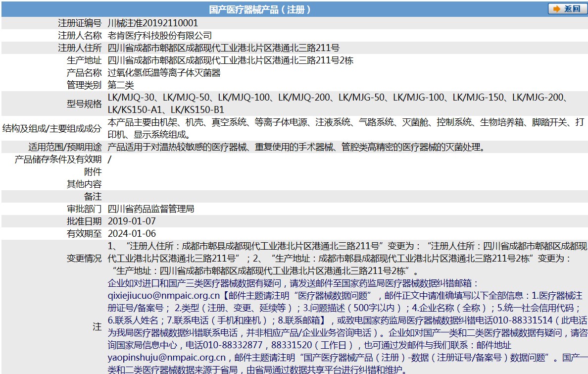Click the 返回 back button
Screen dimensions: 588x374
click(x=567, y=8)
